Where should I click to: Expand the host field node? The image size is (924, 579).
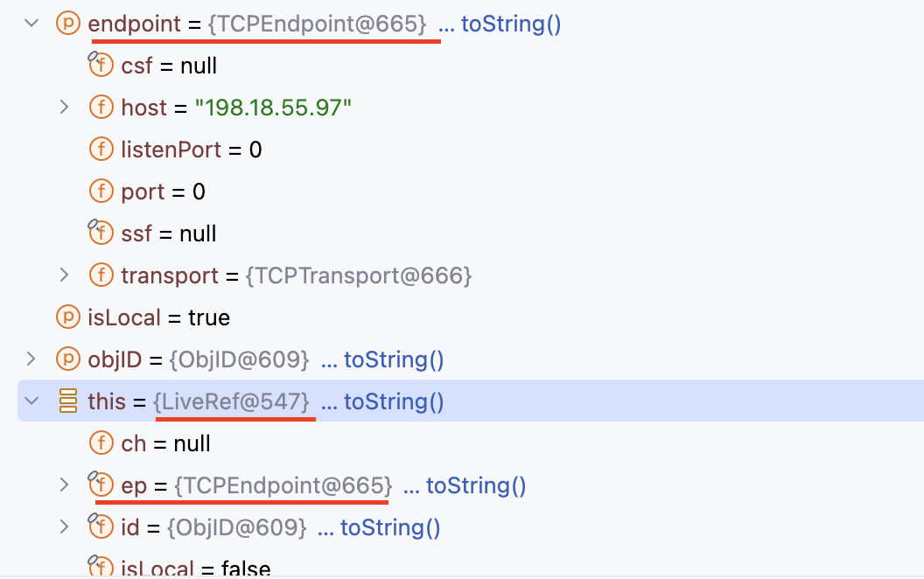coord(64,108)
